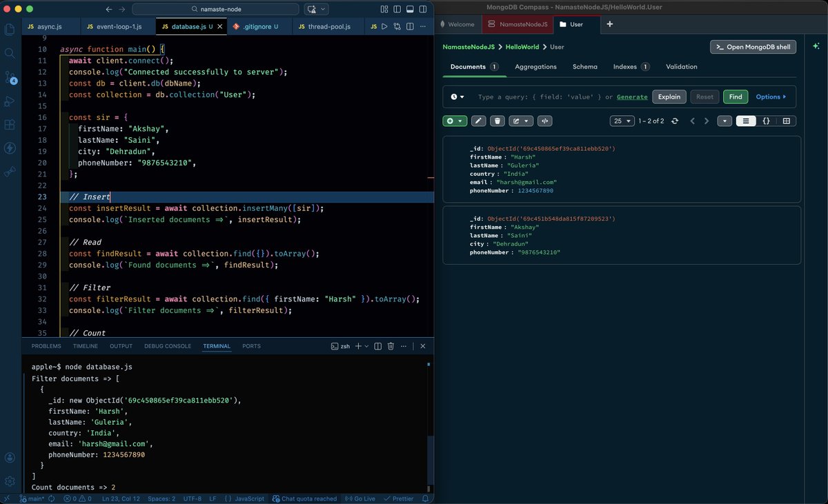The image size is (828, 504).
Task: Click the Run Code play icon
Action: [x=384, y=27]
